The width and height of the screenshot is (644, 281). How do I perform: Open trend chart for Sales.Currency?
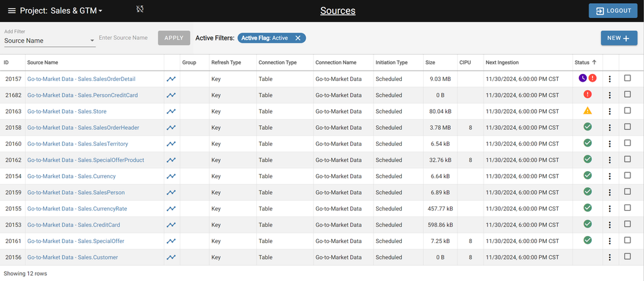tap(171, 176)
